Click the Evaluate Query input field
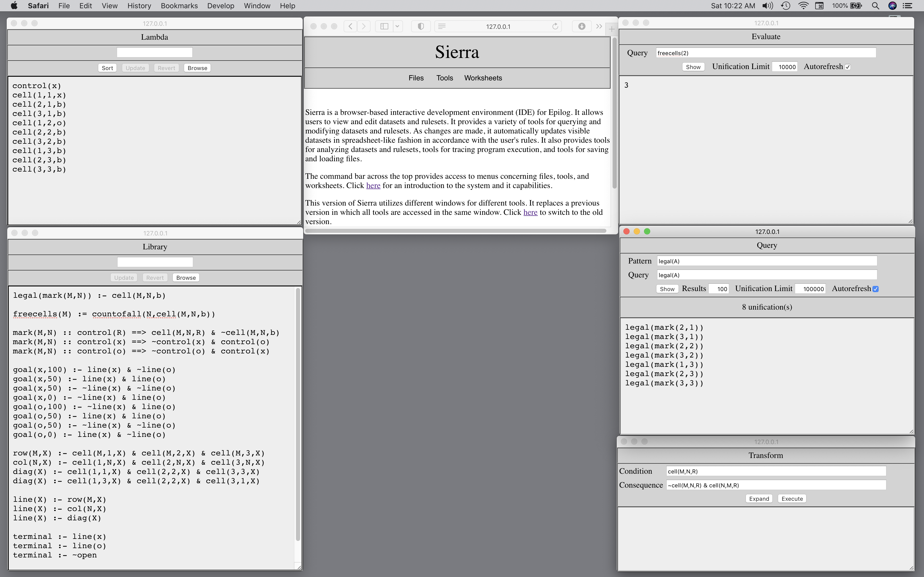Image resolution: width=924 pixels, height=577 pixels. pos(765,53)
